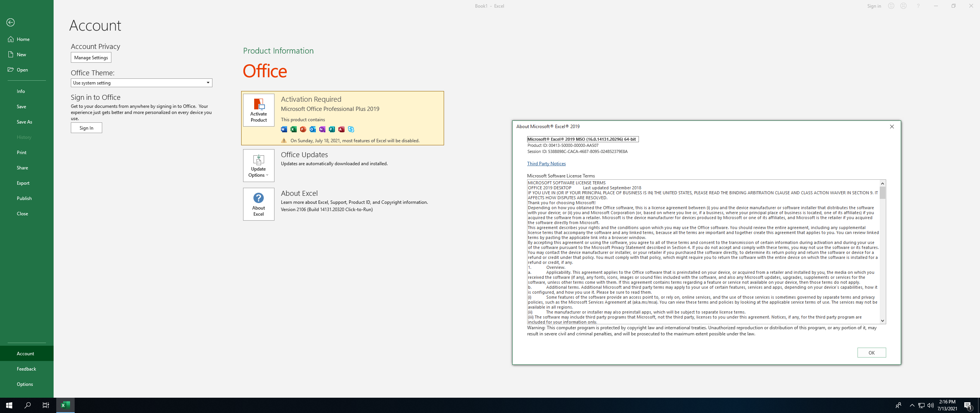The height and width of the screenshot is (413, 980).
Task: Show hidden icons in system tray
Action: click(912, 405)
